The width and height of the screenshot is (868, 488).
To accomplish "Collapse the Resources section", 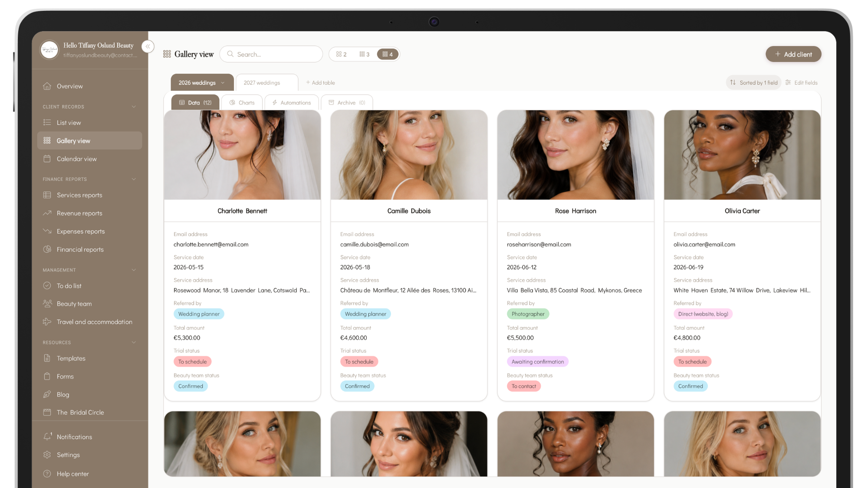I will pos(134,342).
